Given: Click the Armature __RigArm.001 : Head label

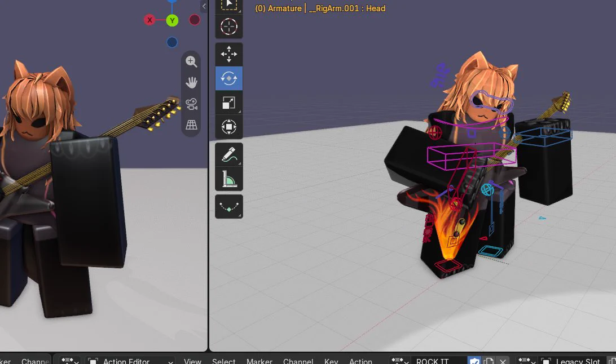Looking at the screenshot, I should 320,8.
